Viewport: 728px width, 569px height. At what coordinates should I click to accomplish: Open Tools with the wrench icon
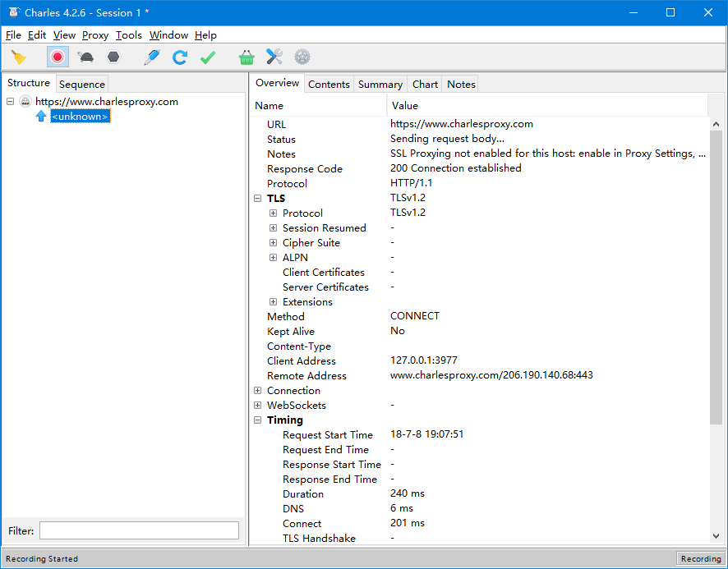[x=274, y=57]
